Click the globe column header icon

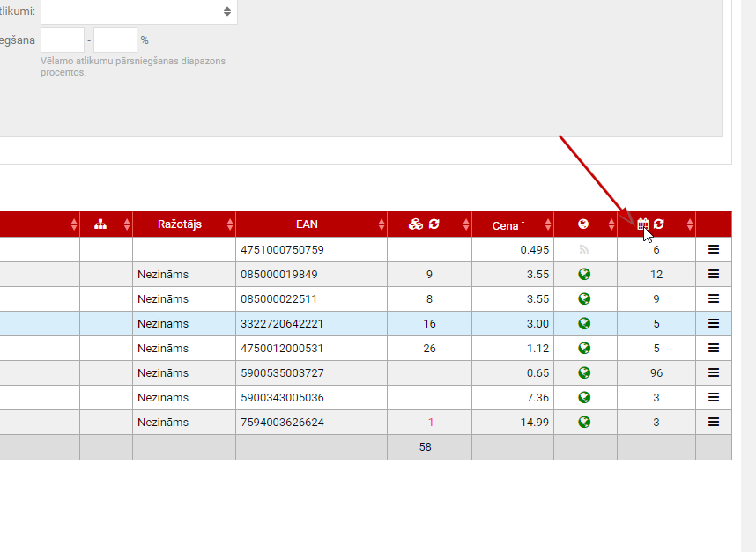582,224
